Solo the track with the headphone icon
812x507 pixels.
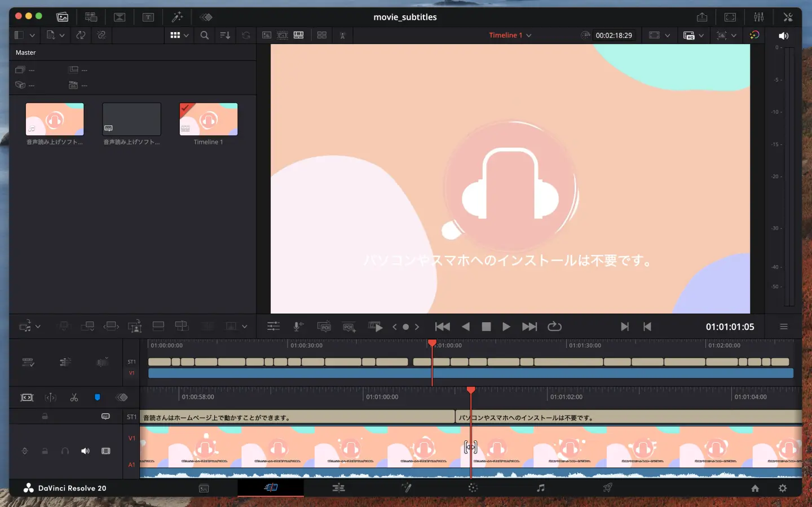coord(65,451)
